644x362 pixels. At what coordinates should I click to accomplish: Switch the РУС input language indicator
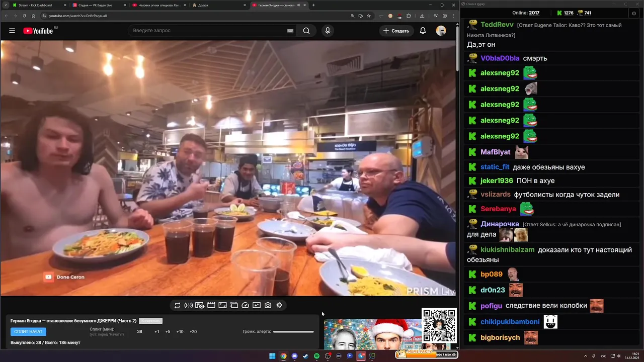point(603,356)
